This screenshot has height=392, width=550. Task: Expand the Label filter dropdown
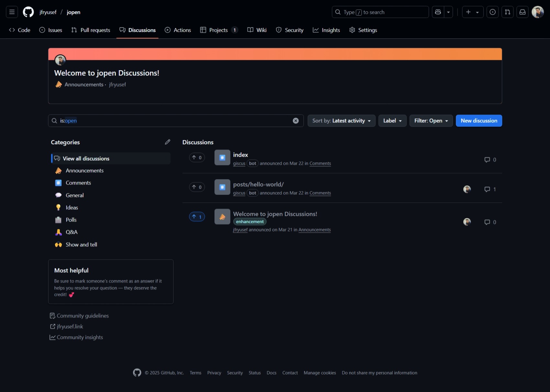(x=392, y=121)
